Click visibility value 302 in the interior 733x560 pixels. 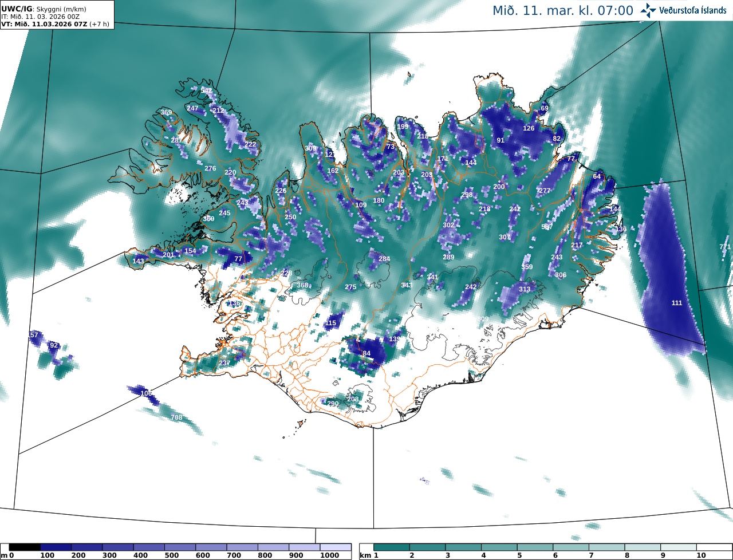[448, 225]
